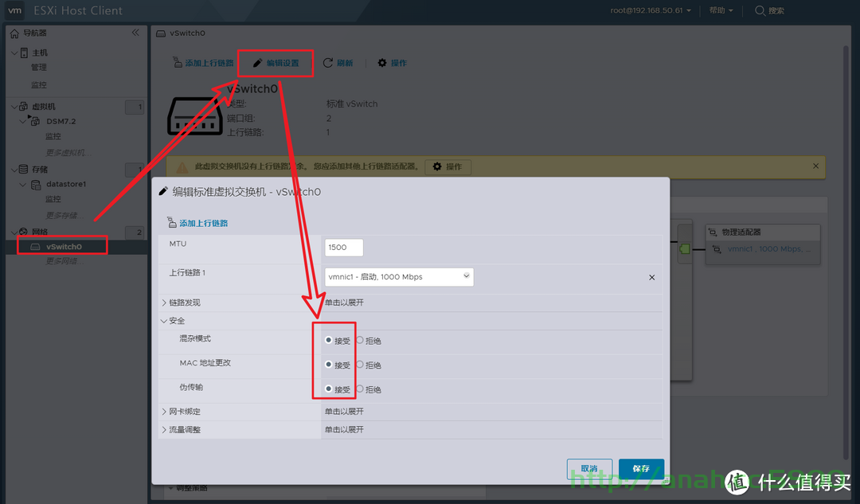Click the more networks link
The width and height of the screenshot is (860, 504).
point(64,261)
